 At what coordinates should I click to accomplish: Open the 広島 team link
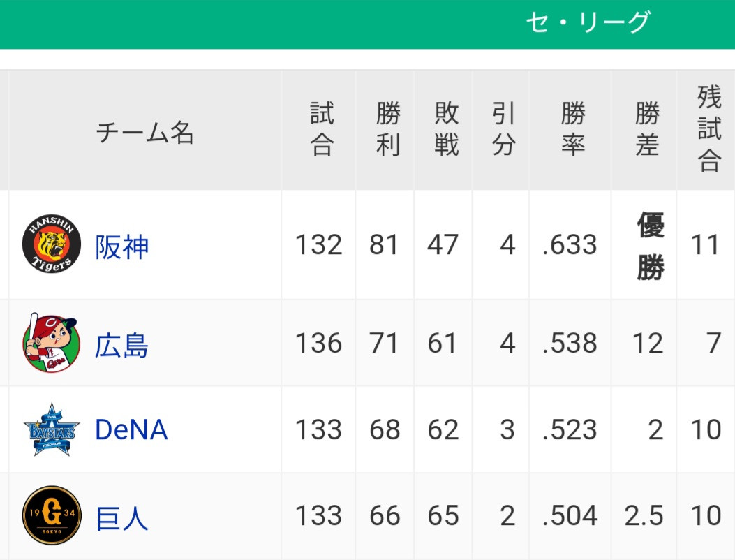122,345
